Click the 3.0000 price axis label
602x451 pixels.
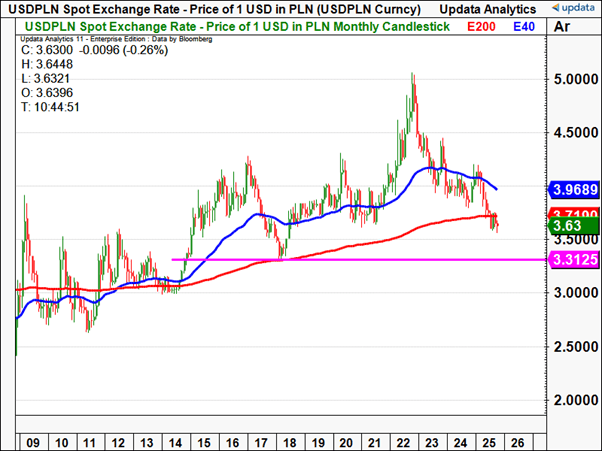point(576,293)
